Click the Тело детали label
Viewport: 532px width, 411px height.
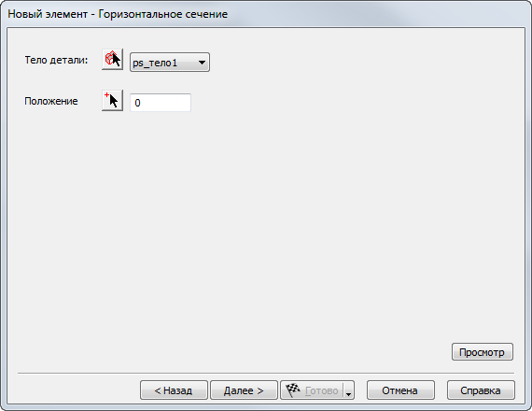(56, 60)
